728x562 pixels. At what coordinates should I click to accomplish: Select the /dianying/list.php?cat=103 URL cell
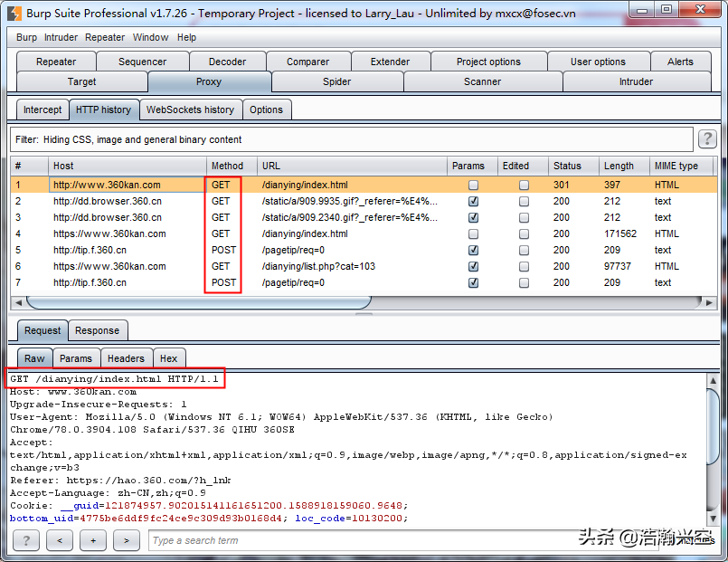point(318,266)
